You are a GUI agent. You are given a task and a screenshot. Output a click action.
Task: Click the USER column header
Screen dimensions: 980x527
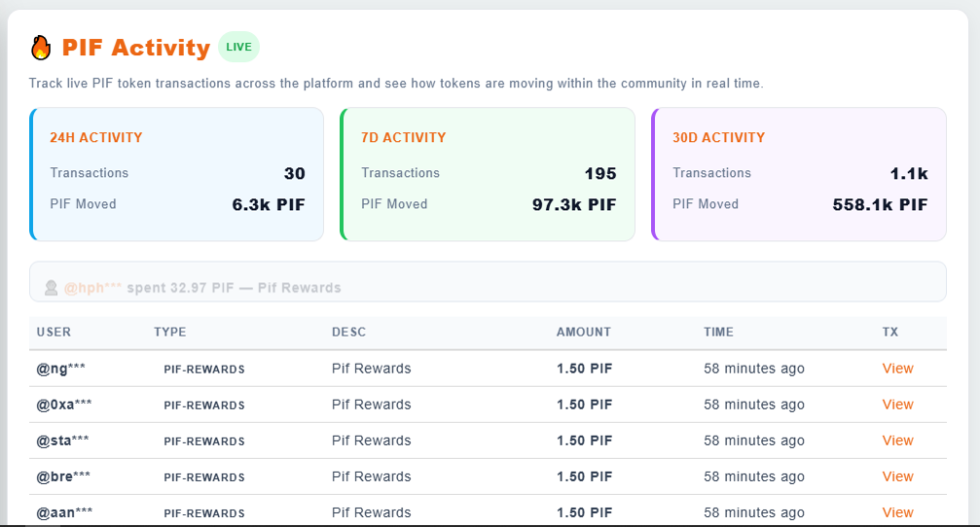point(54,333)
